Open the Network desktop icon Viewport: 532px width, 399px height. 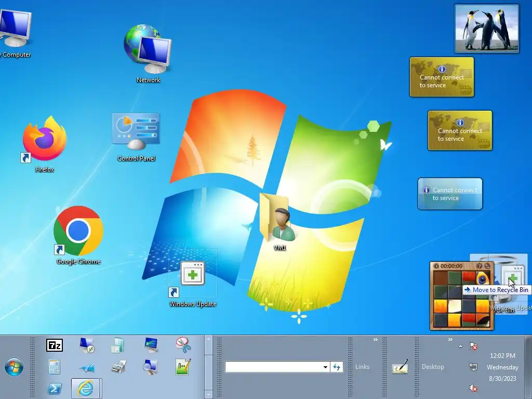click(x=148, y=54)
